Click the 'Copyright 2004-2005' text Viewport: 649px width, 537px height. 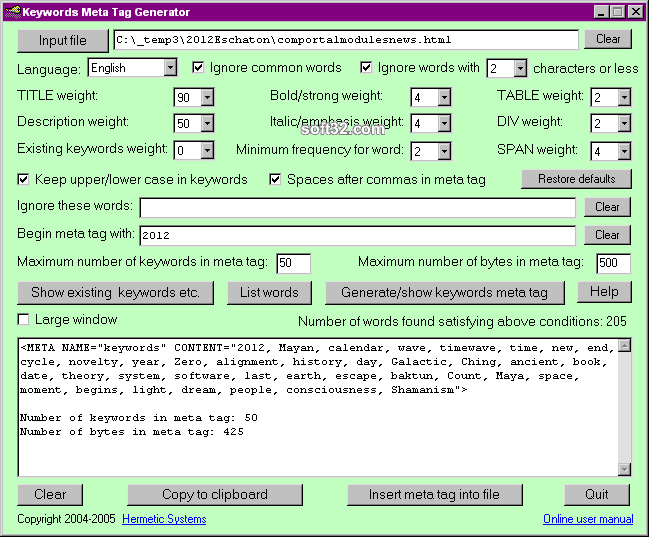[x=66, y=519]
